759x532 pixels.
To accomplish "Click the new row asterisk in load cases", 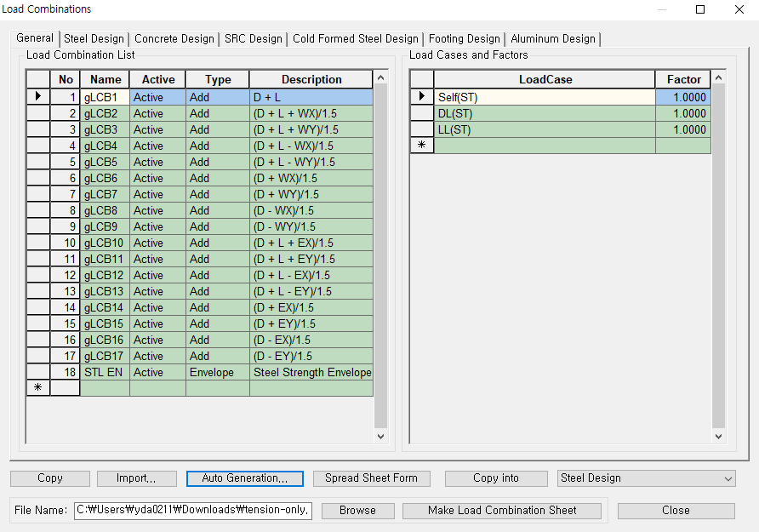I will tap(421, 146).
